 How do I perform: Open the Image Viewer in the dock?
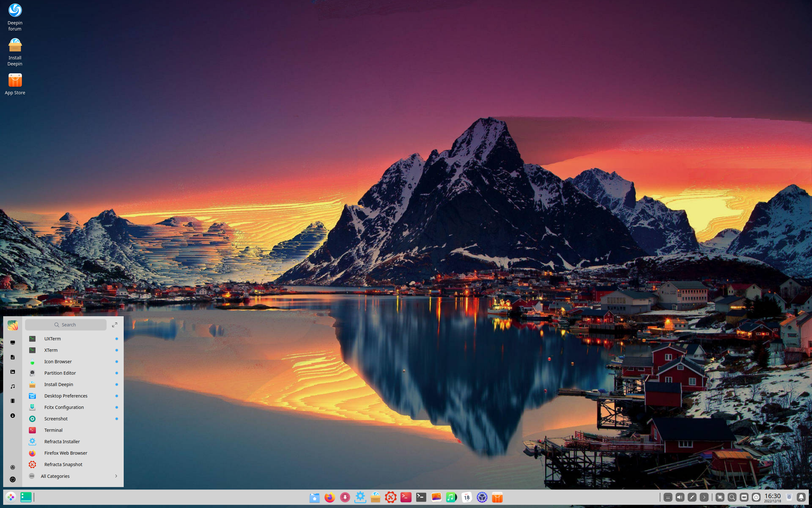[436, 497]
